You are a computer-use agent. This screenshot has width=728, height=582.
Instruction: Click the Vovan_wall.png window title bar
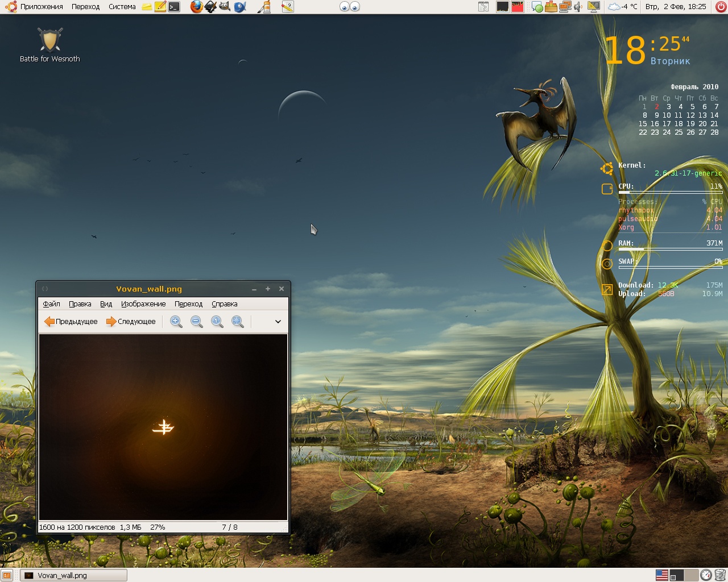click(x=149, y=289)
